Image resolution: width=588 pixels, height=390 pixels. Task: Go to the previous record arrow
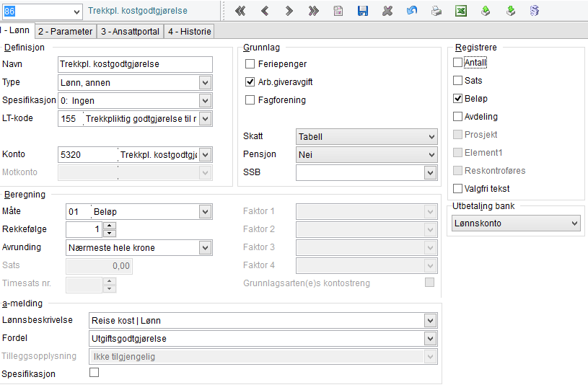pyautogui.click(x=264, y=12)
